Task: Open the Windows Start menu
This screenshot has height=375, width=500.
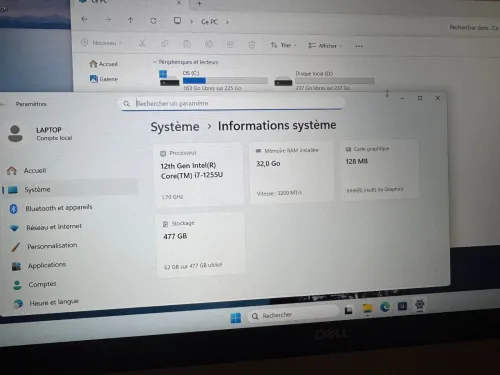Action: [x=236, y=318]
